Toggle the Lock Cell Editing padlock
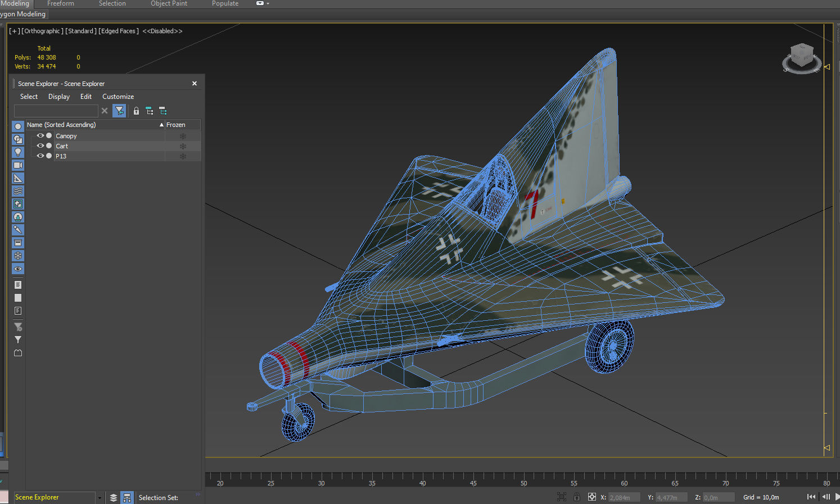The image size is (840, 504). click(x=136, y=111)
